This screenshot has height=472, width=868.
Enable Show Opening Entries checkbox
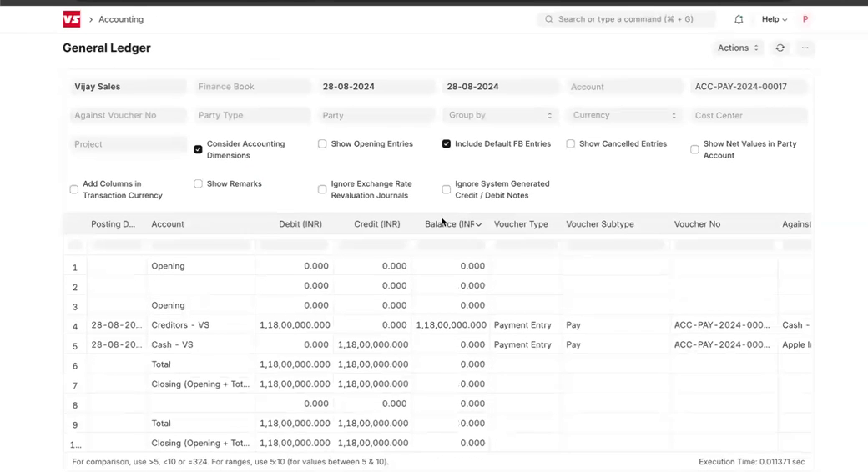(x=322, y=144)
